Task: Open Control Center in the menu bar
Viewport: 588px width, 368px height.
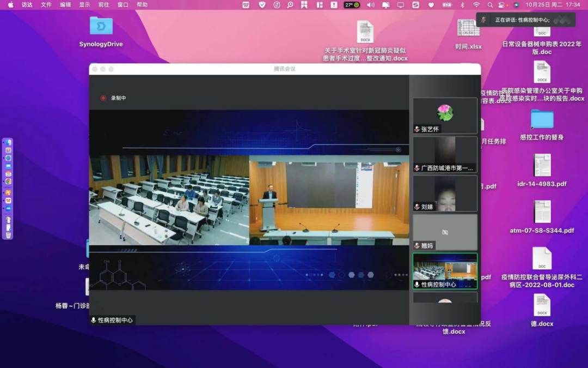Action: pos(503,5)
